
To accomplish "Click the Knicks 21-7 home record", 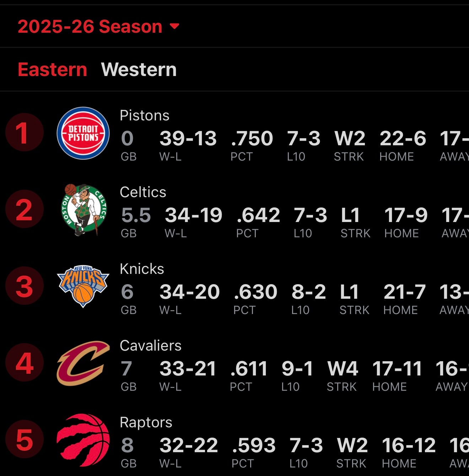I will tap(404, 292).
